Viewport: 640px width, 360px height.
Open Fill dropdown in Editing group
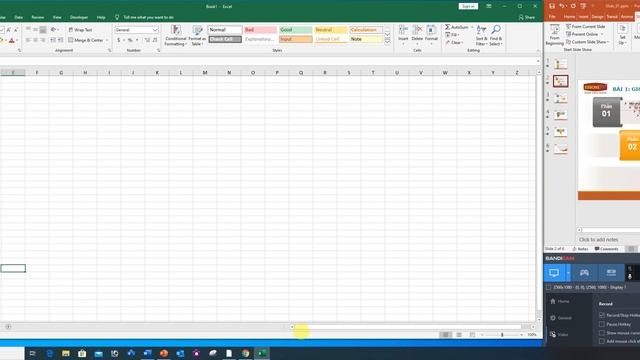click(x=453, y=35)
